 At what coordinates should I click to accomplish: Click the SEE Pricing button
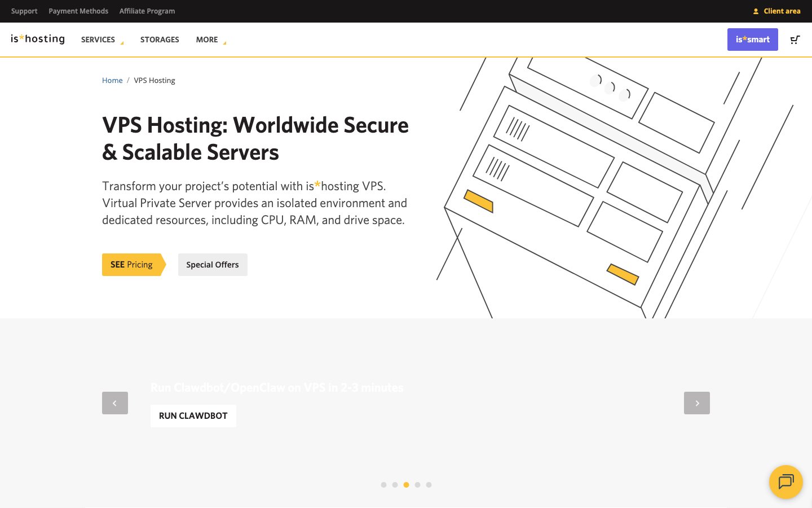134,265
